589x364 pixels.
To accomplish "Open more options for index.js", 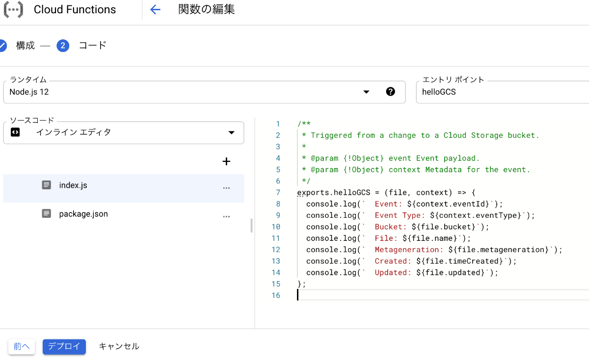I will (226, 188).
